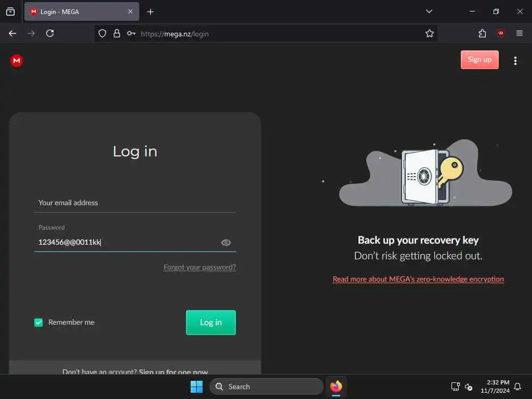Focus the Your email address field

pos(135,203)
